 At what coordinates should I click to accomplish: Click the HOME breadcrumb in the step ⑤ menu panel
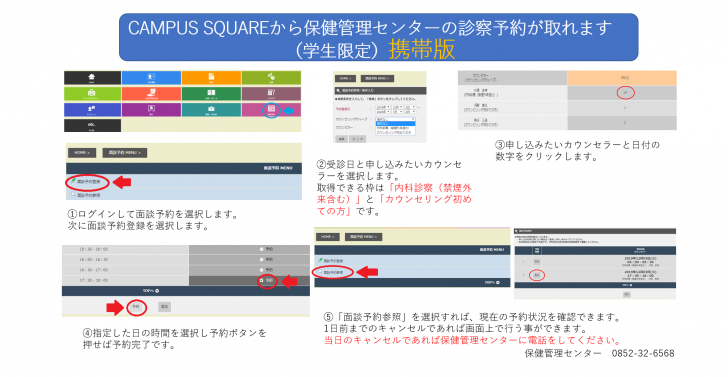point(328,237)
